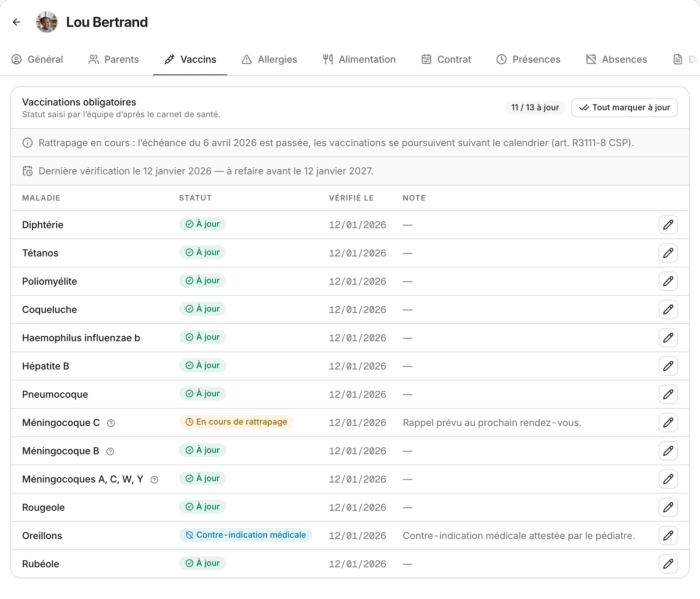The width and height of the screenshot is (700, 599).
Task: Edit the Méningocoque C entry
Action: pyautogui.click(x=668, y=423)
